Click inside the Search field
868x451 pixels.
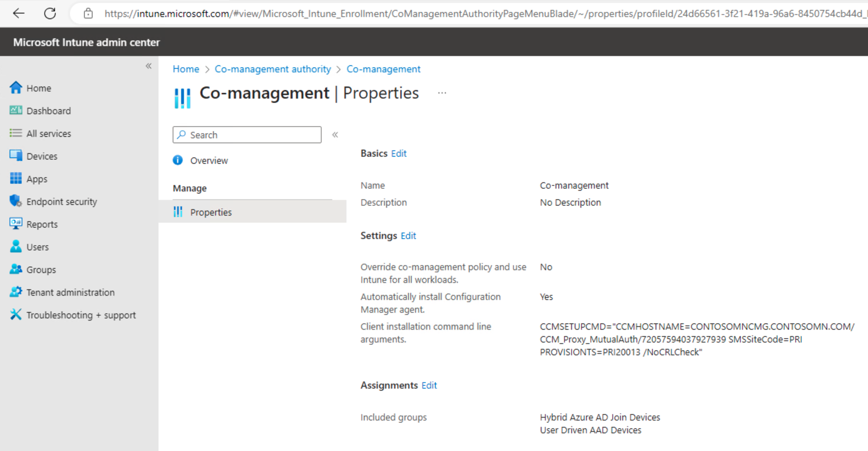coord(247,135)
